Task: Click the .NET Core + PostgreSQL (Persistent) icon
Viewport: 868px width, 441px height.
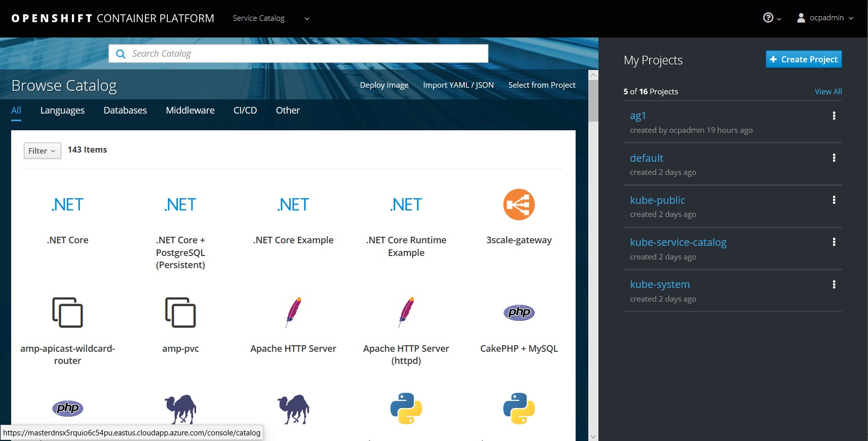Action: [x=180, y=205]
